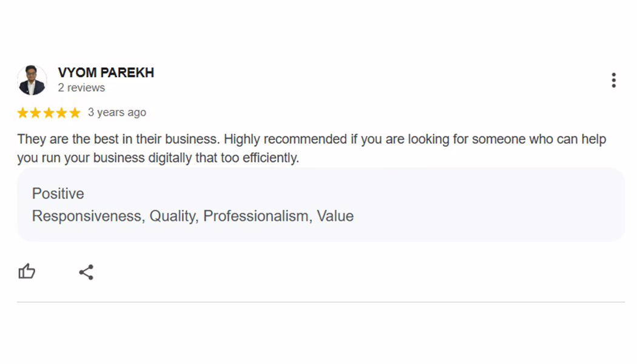This screenshot has height=364, width=637.
Task: Click the fifth yellow rating star
Action: 75,112
